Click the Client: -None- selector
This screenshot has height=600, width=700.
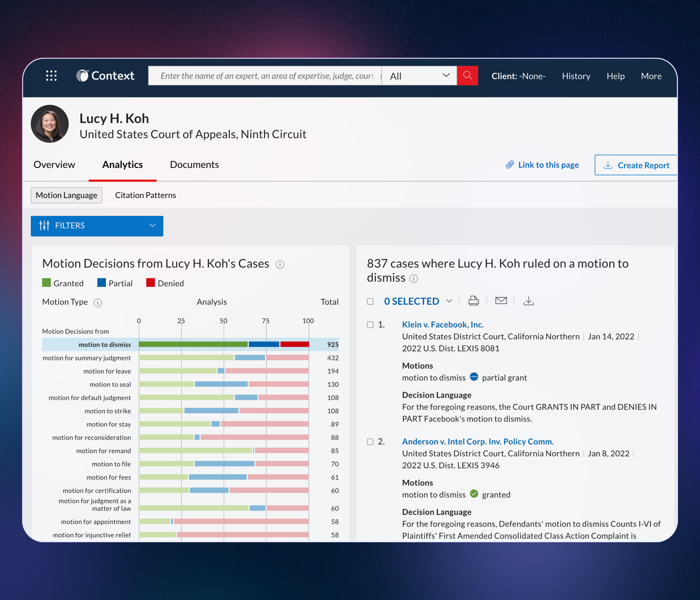coord(518,76)
